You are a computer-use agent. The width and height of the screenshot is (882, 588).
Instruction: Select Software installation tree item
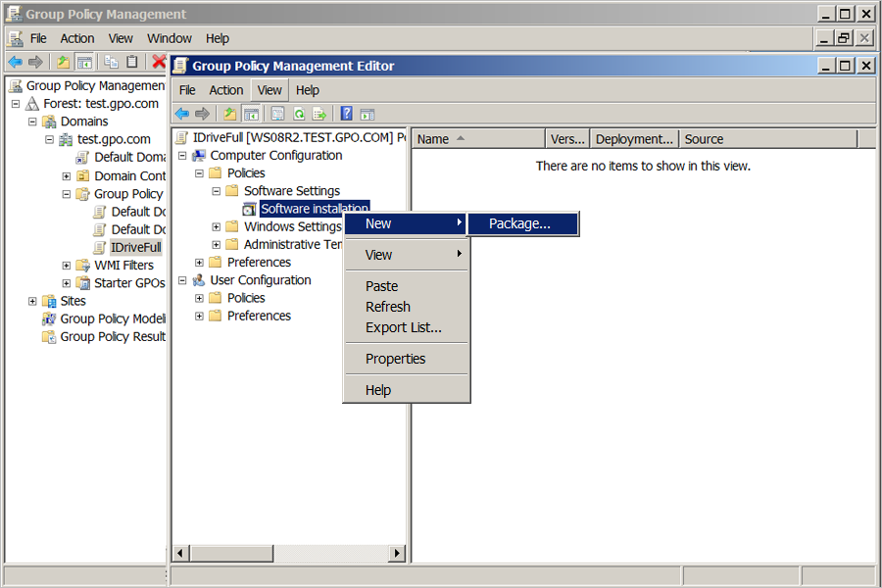[x=315, y=210]
